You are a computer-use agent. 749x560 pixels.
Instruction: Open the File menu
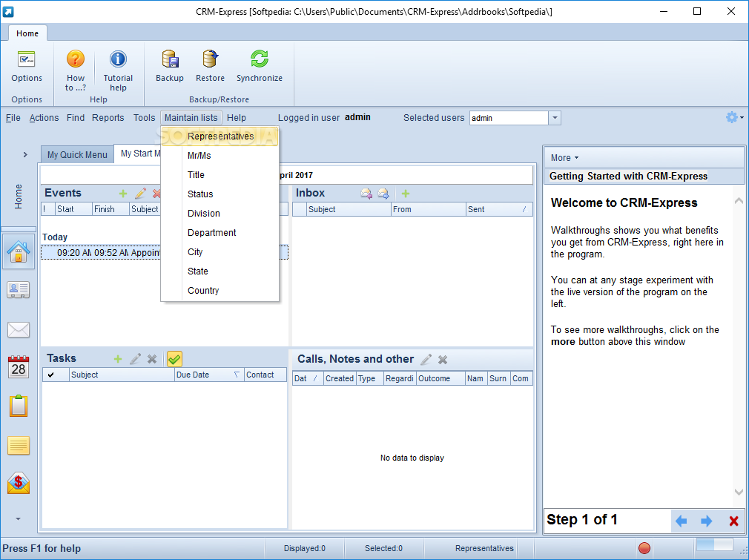click(13, 117)
